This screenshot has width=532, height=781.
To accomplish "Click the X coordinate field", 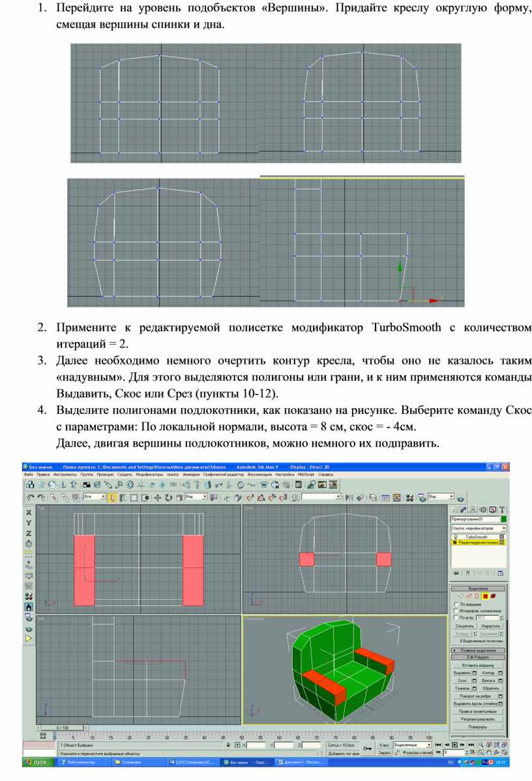I will point(256,745).
